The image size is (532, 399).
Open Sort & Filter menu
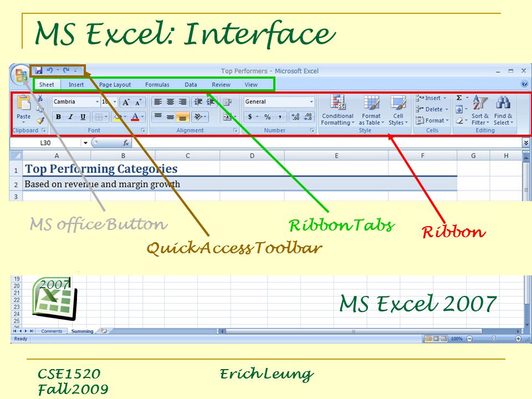(480, 110)
